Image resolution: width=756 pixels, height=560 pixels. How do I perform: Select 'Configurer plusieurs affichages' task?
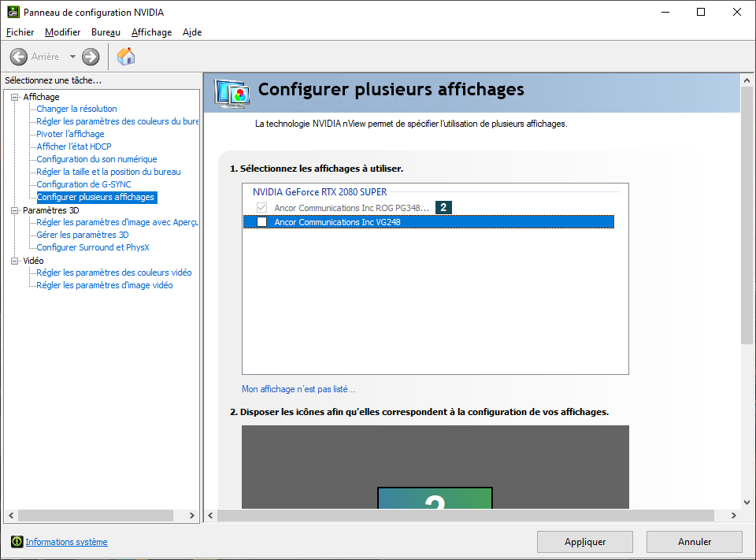tap(97, 197)
